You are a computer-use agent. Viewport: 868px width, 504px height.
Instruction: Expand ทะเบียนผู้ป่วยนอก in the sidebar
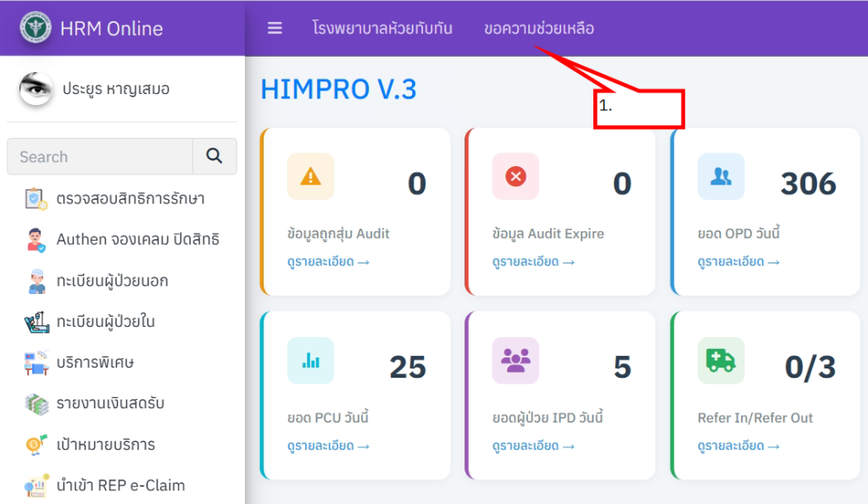coord(112,280)
